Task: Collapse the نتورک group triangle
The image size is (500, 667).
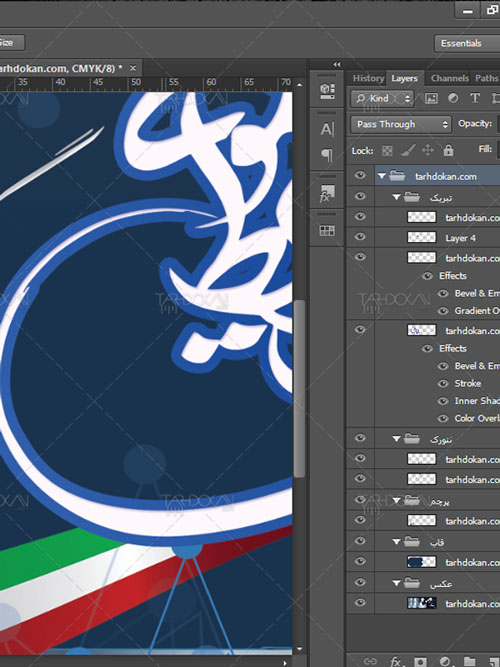Action: coord(396,439)
